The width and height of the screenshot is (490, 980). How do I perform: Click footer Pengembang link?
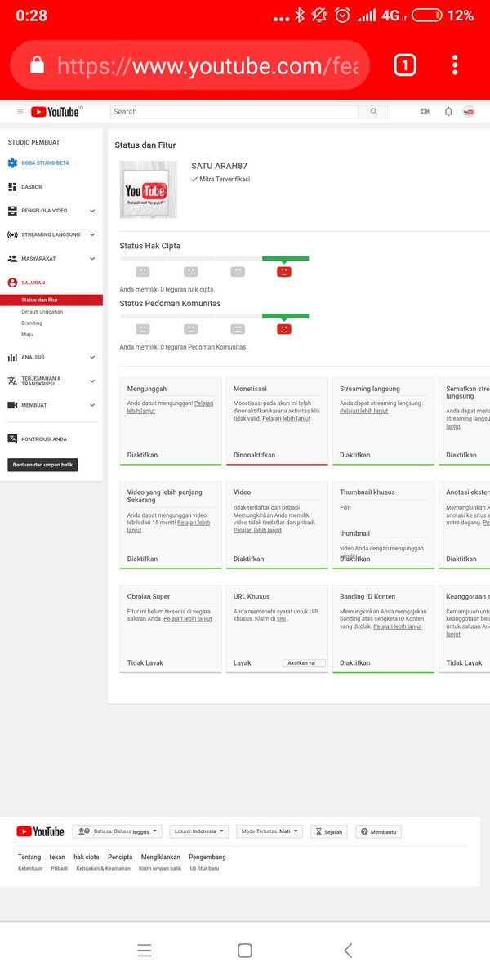(x=207, y=857)
